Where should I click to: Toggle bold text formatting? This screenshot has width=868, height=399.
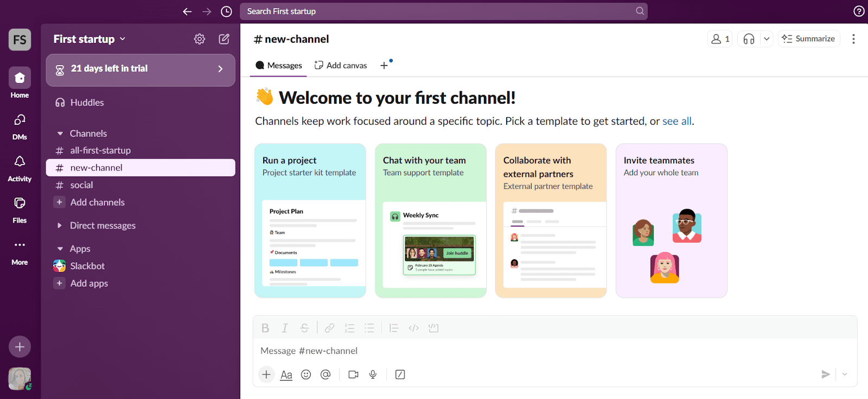pyautogui.click(x=265, y=328)
